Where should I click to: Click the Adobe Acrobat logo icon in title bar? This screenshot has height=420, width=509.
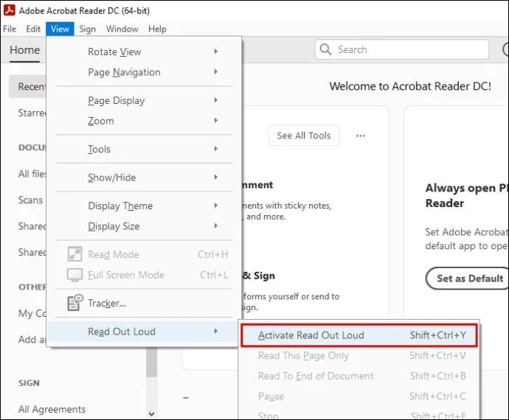tap(9, 10)
